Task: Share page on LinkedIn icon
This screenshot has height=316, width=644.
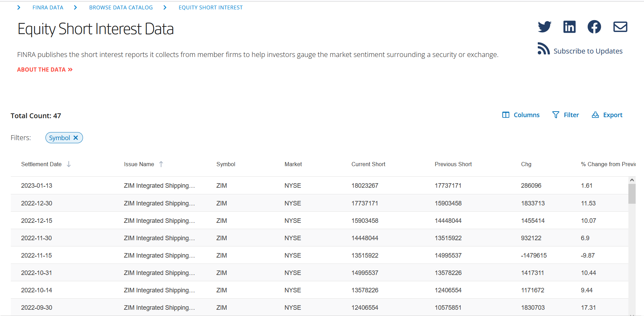Action: [569, 27]
